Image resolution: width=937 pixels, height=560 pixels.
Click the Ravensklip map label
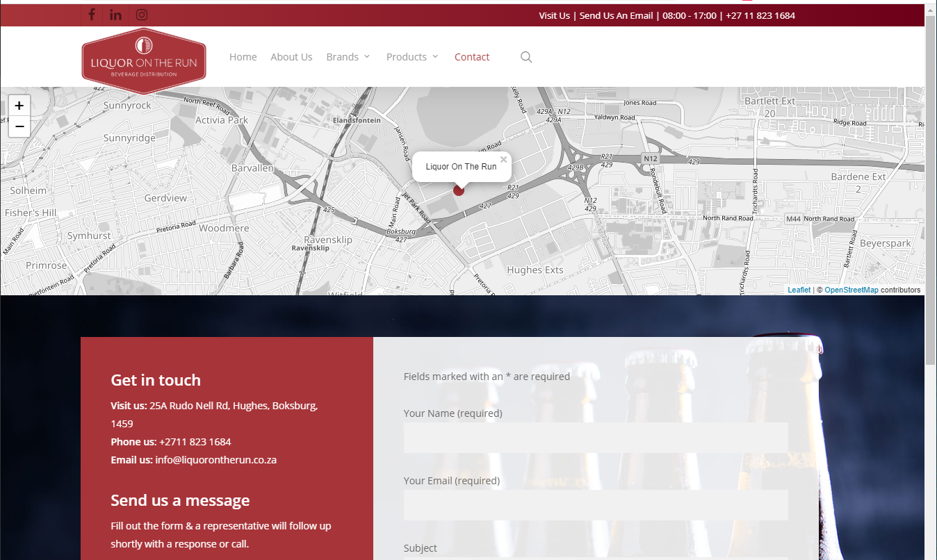(x=328, y=240)
